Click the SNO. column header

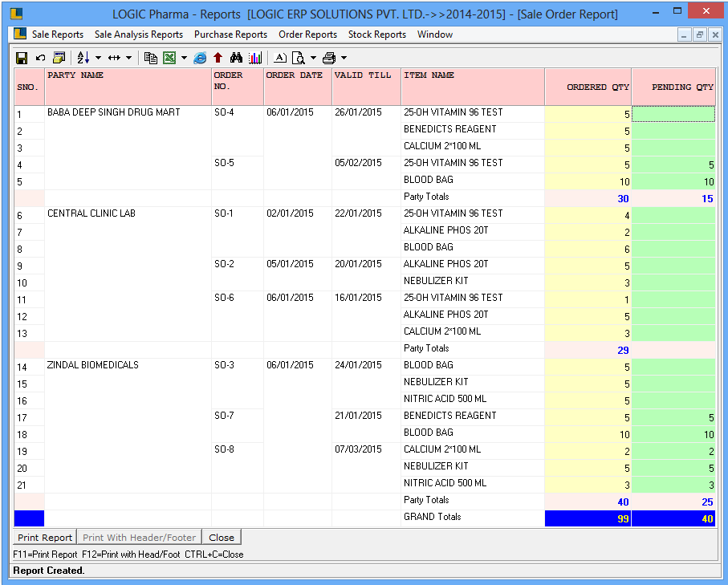coord(29,87)
